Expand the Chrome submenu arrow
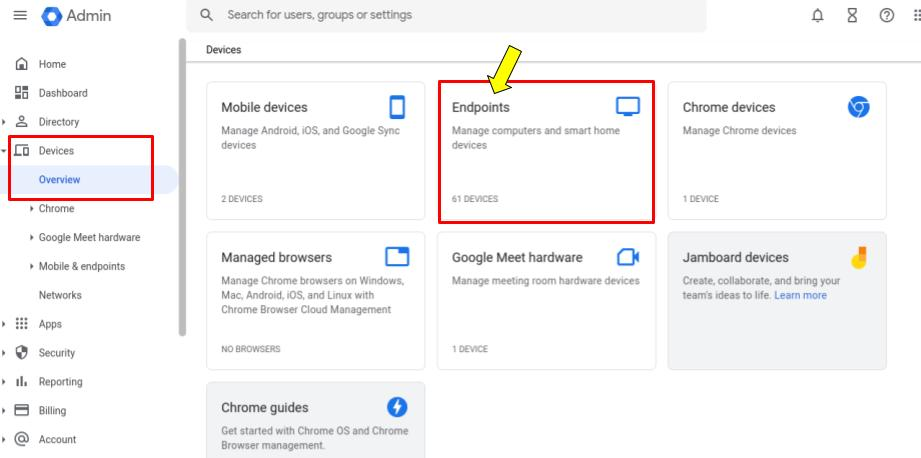This screenshot has width=921, height=458. (31, 208)
